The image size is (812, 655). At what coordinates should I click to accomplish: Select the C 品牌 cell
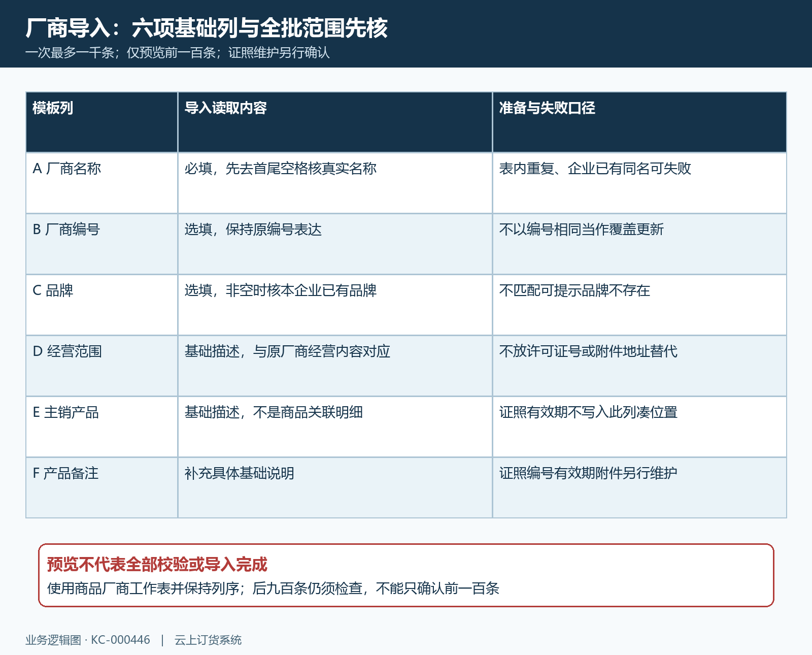click(x=101, y=305)
